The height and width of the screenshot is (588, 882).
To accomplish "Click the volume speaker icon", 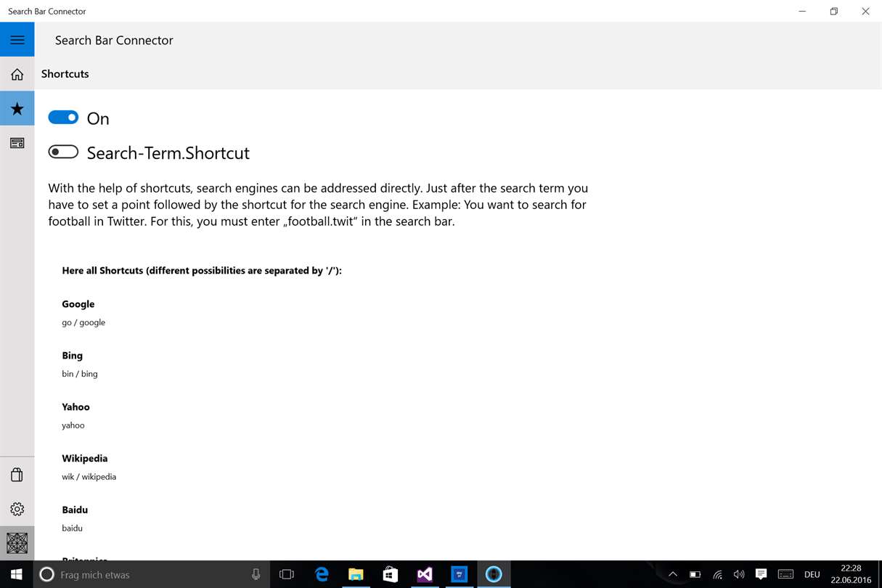I will (739, 574).
